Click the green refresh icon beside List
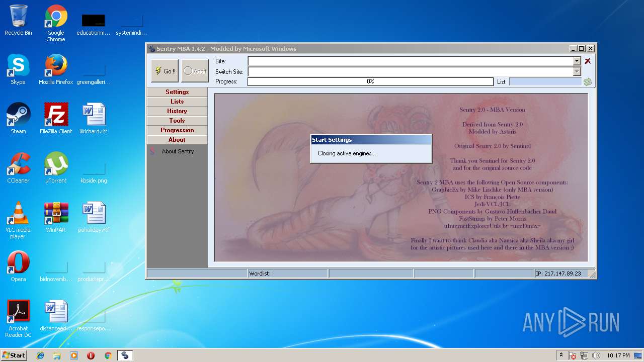This screenshot has height=362, width=644. [588, 81]
